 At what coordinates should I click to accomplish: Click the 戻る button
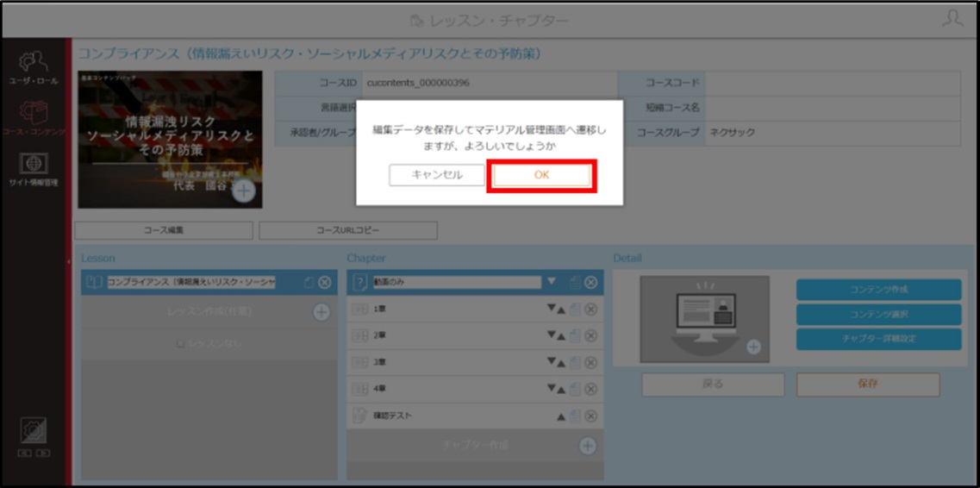[x=713, y=385]
